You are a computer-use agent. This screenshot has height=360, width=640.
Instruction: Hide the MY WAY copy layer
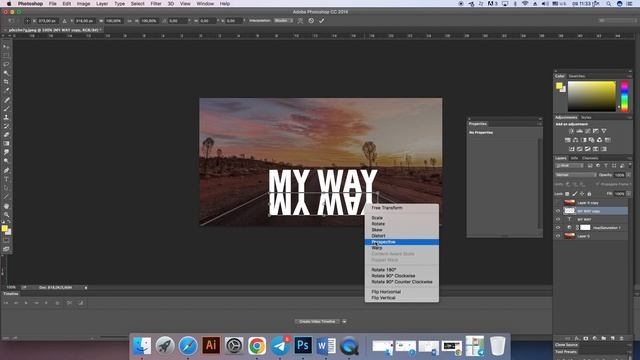558,211
